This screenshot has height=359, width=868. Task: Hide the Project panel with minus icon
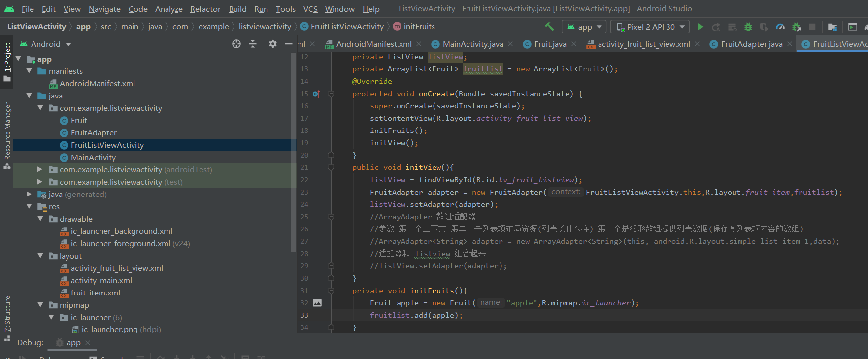click(289, 44)
